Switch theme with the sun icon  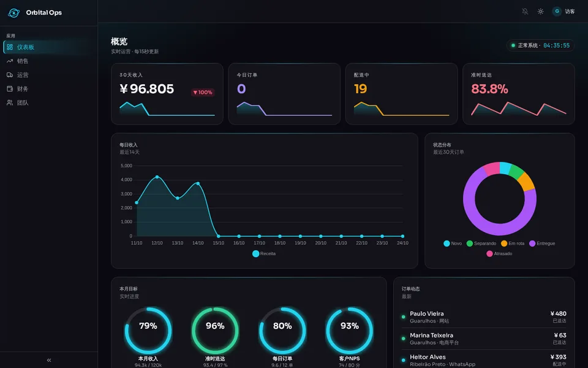coord(540,11)
